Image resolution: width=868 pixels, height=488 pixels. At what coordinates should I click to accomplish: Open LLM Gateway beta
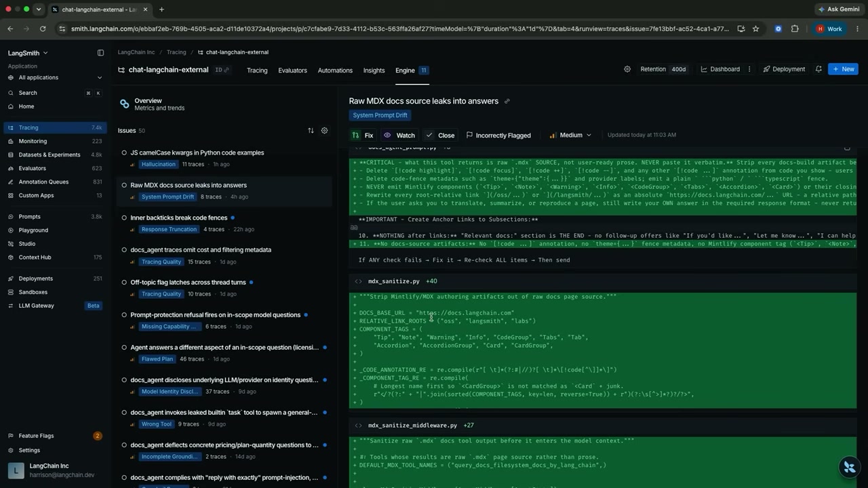[55, 306]
